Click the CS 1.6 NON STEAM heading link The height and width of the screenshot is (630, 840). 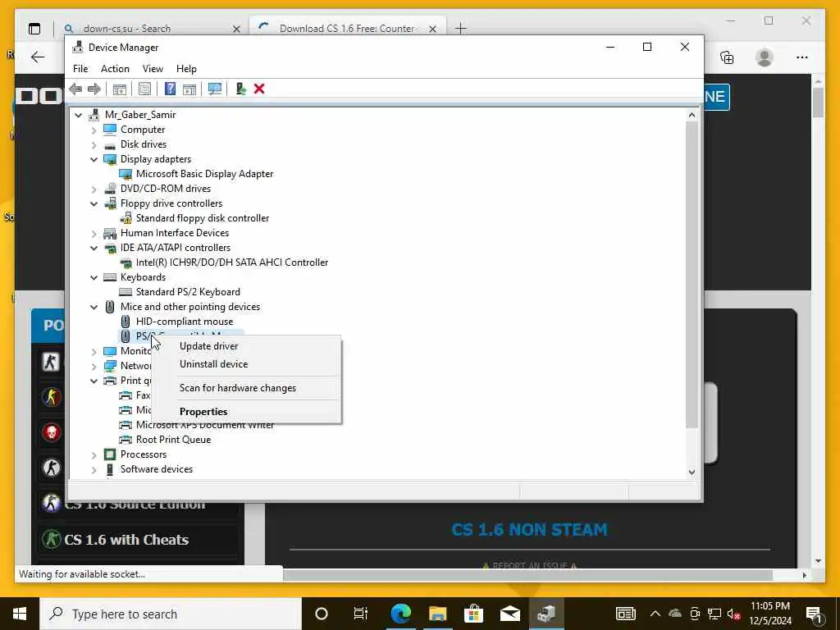click(x=529, y=530)
